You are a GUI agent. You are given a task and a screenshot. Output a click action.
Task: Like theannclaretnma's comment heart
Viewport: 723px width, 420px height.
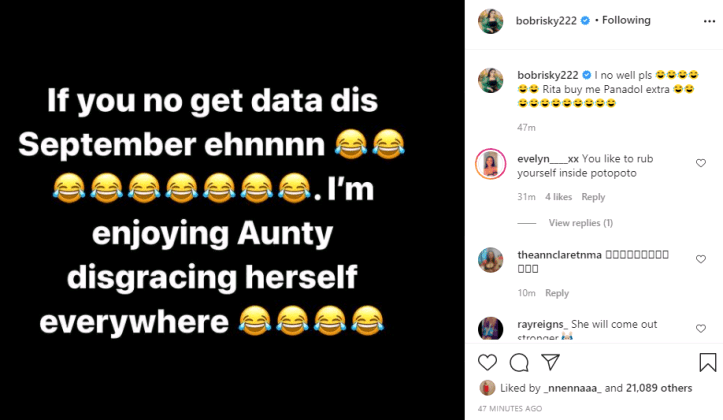[701, 259]
